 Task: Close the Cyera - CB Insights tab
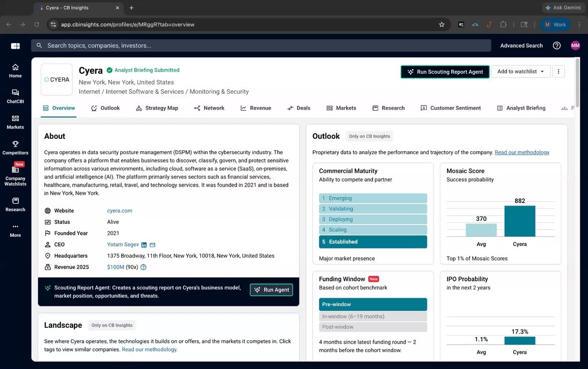coord(117,8)
